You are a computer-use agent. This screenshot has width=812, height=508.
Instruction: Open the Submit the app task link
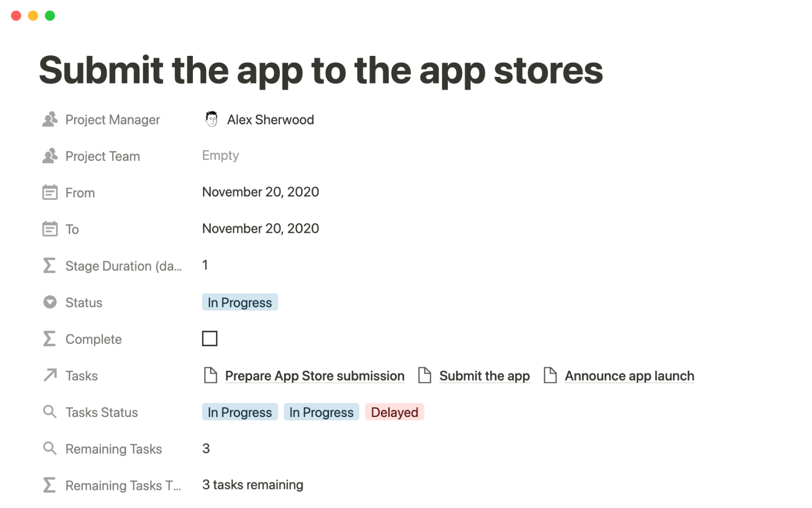coord(484,376)
